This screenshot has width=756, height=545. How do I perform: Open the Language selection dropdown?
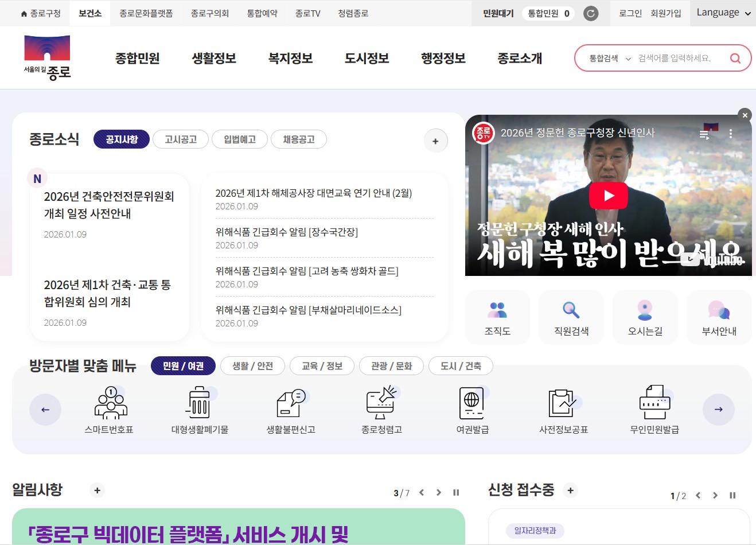tap(722, 13)
